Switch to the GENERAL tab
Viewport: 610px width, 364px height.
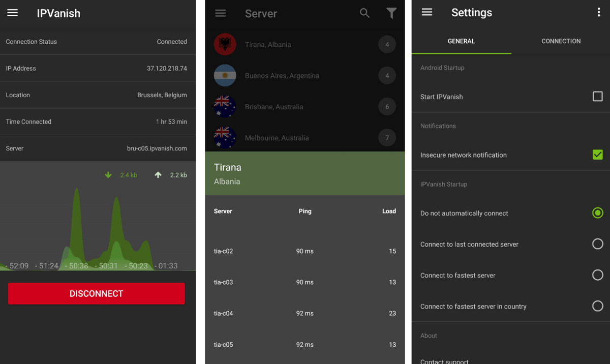461,41
